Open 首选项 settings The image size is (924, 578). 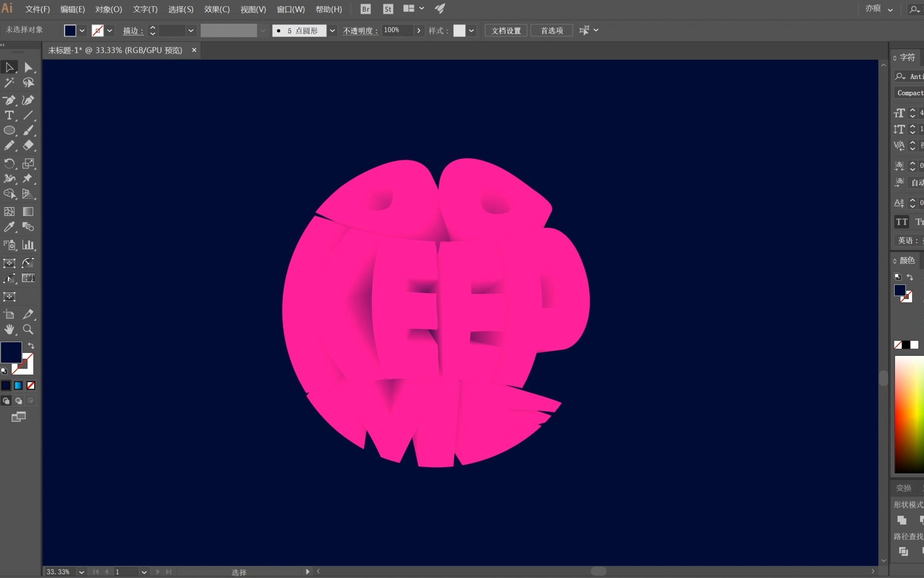(x=551, y=30)
